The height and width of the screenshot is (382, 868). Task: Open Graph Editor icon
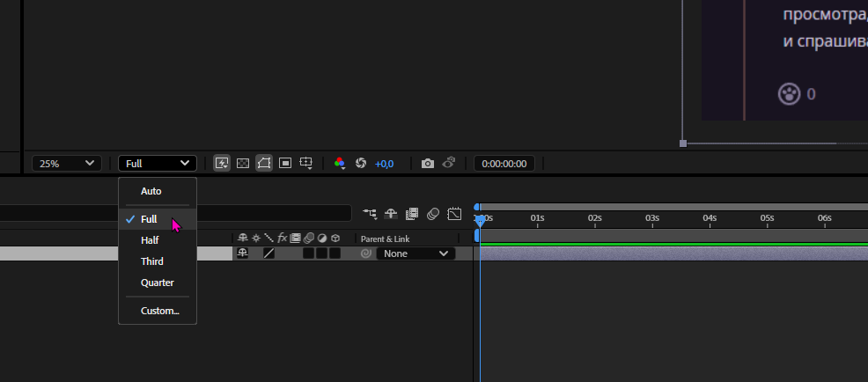(454, 214)
